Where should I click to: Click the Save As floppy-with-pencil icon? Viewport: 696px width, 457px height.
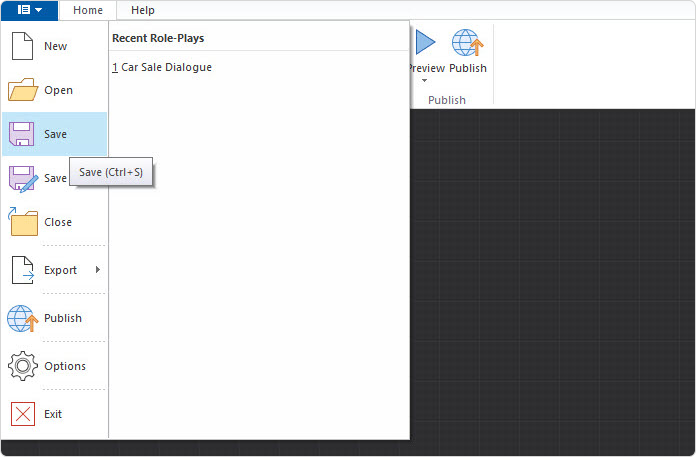tap(23, 178)
